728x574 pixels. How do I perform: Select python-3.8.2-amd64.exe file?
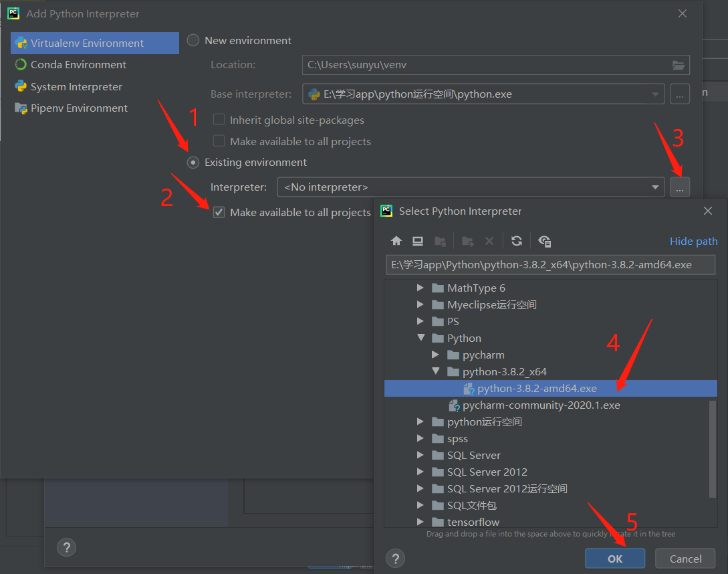(x=551, y=389)
